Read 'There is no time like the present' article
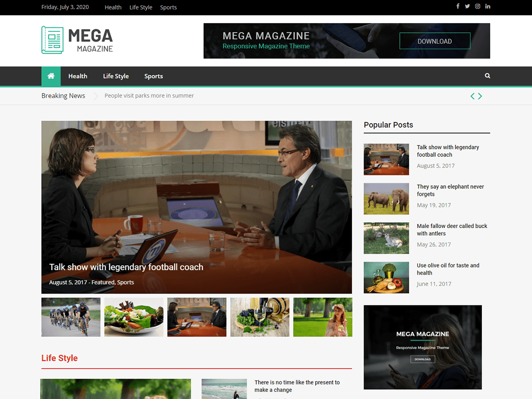Viewport: 532px width, 399px height. click(x=297, y=386)
